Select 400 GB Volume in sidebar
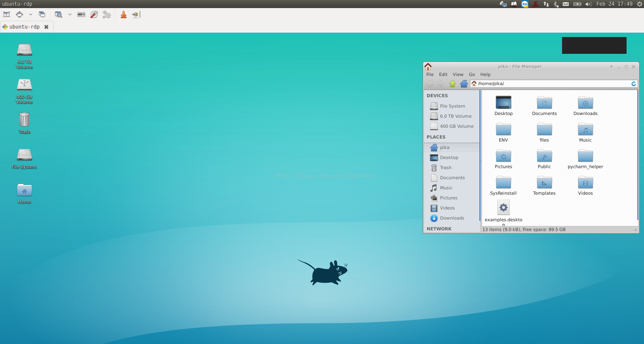The width and height of the screenshot is (644, 344). click(x=452, y=126)
